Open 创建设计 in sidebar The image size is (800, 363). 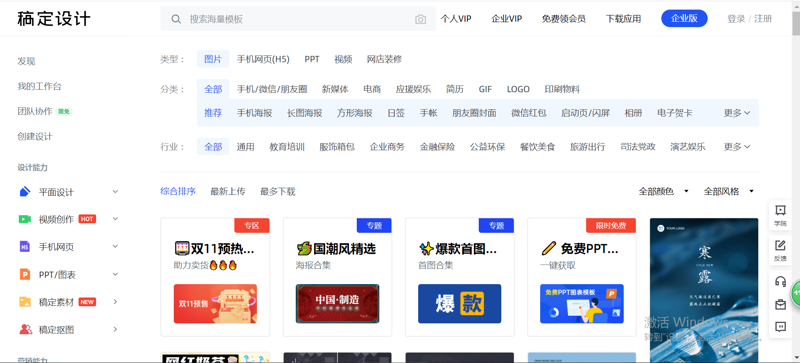(x=35, y=136)
